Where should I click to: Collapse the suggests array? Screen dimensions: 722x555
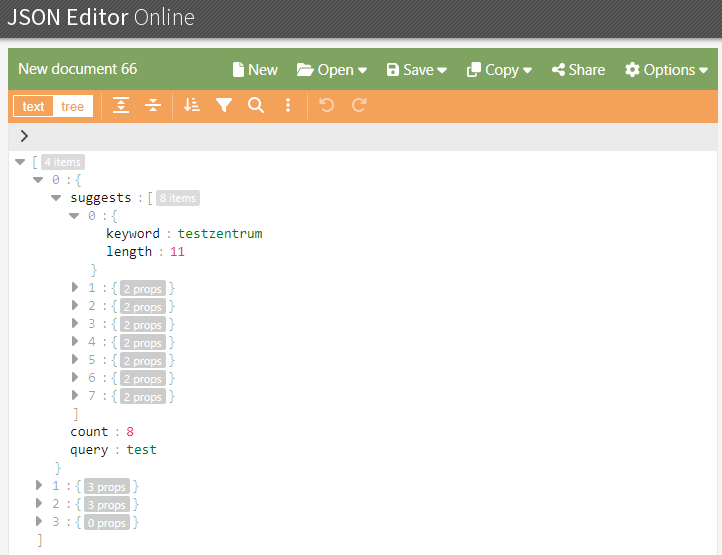pyautogui.click(x=56, y=198)
